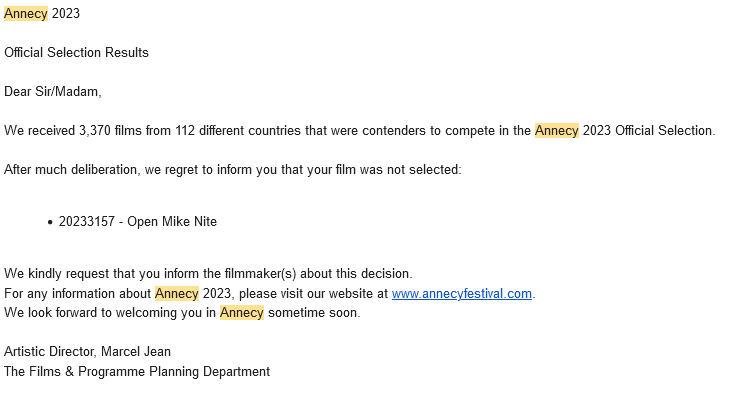Click "2023" in the top heading

(x=66, y=14)
